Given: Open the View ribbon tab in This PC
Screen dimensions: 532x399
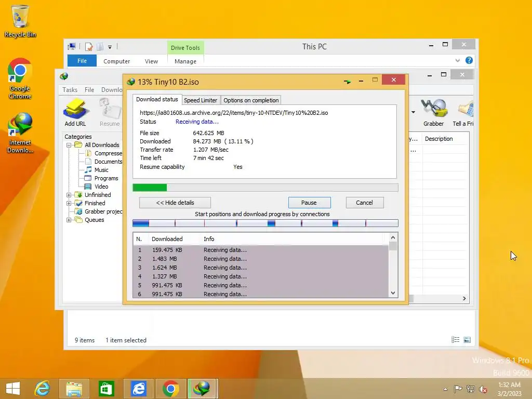Looking at the screenshot, I should coord(151,61).
